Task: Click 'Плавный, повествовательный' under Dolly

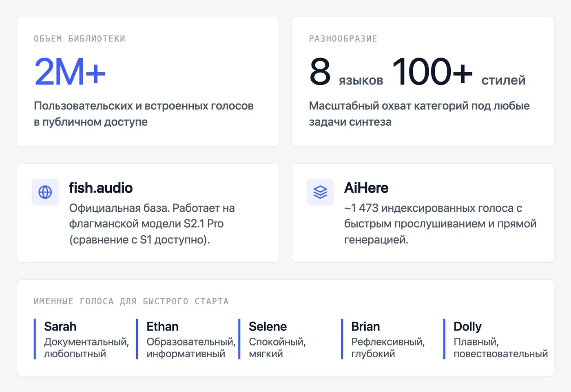Action: pos(500,348)
